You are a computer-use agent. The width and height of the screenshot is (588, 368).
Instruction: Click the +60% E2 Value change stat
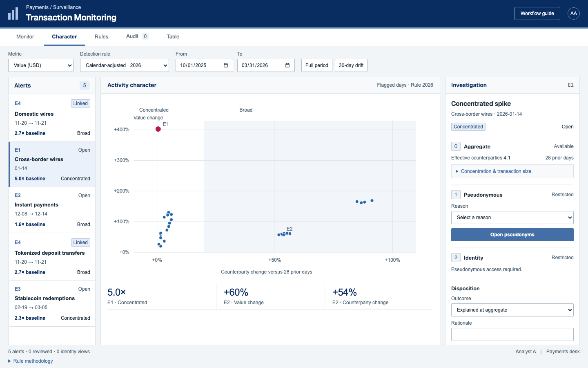(270, 296)
